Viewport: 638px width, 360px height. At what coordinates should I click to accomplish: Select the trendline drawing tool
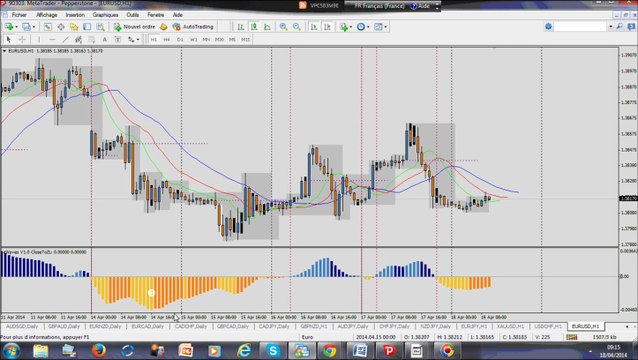pyautogui.click(x=65, y=39)
